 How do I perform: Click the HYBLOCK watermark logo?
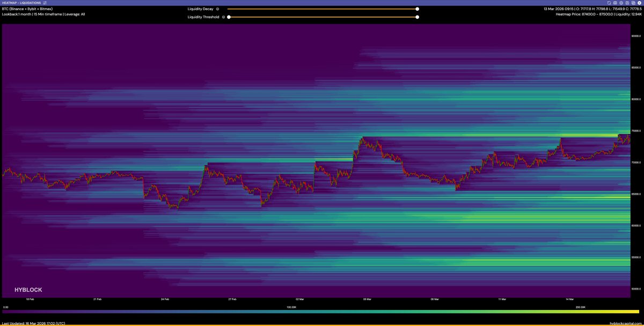28,290
